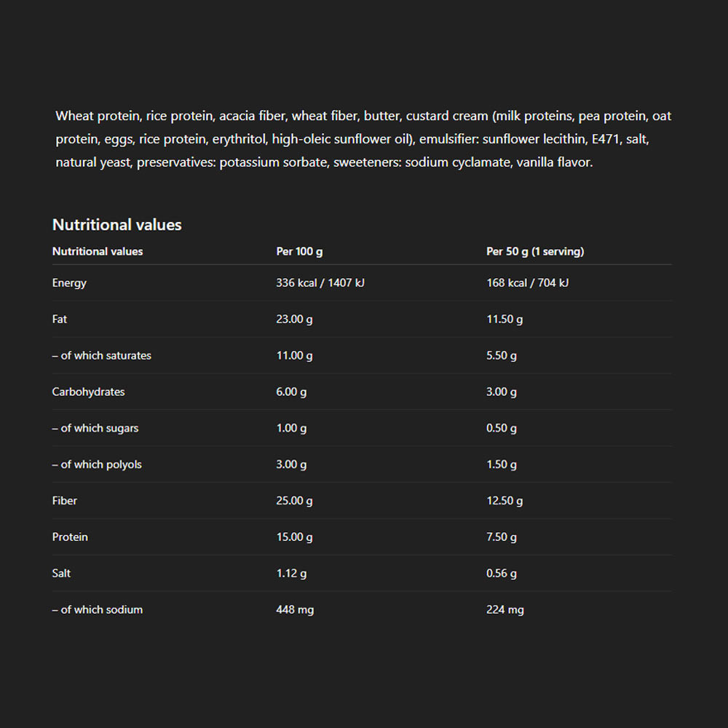
Task: Click the "448 mg" sodium value
Action: pos(295,611)
